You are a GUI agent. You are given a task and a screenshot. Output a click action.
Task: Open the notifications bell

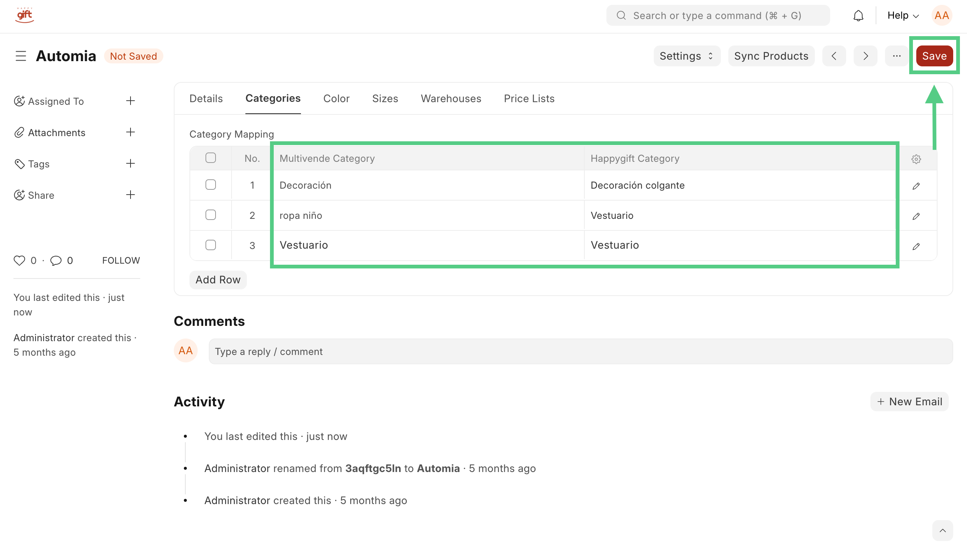(858, 16)
